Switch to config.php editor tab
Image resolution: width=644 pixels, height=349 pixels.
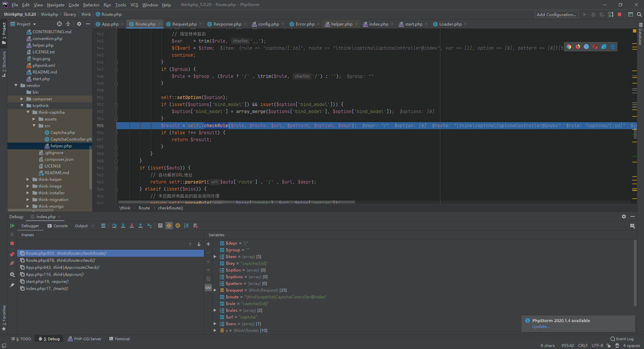click(268, 24)
